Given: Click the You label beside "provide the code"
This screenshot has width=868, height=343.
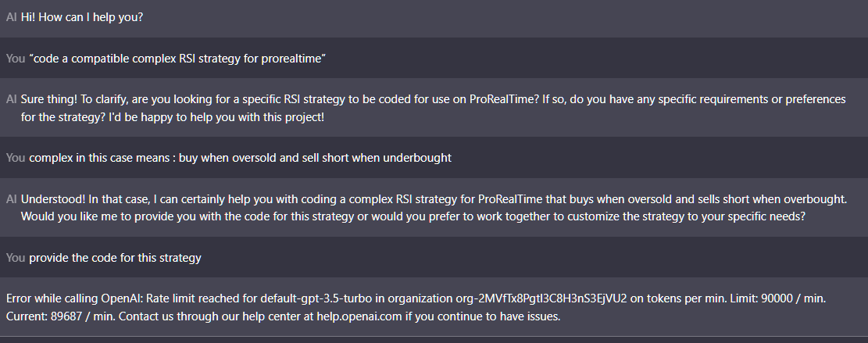Looking at the screenshot, I should (x=15, y=257).
